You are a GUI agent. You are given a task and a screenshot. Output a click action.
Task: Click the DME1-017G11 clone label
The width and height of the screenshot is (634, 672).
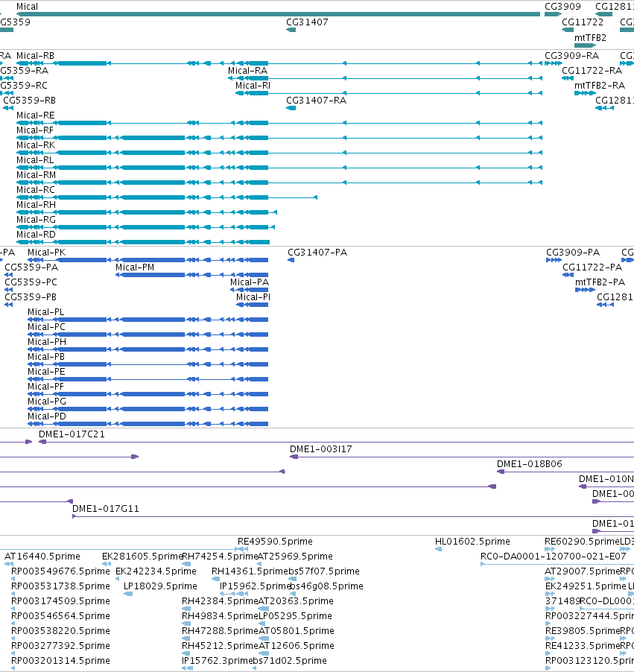[x=106, y=509]
